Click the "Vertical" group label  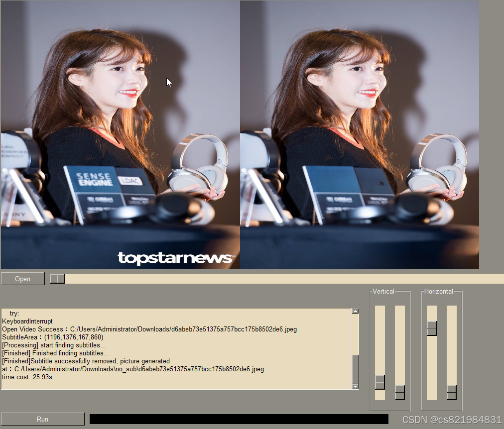pos(383,291)
